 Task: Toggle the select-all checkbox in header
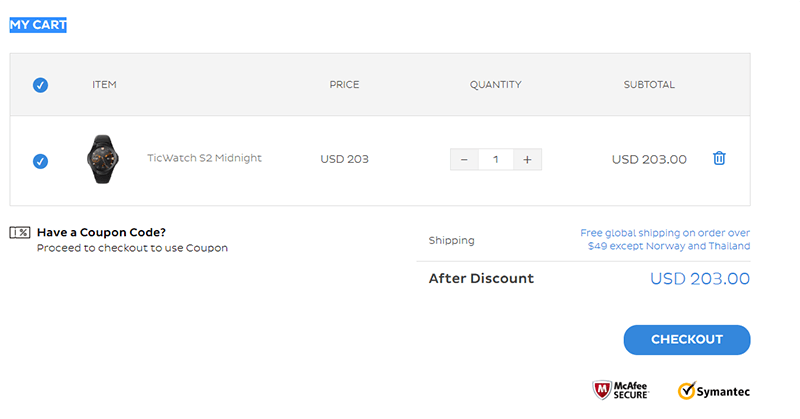(x=40, y=85)
